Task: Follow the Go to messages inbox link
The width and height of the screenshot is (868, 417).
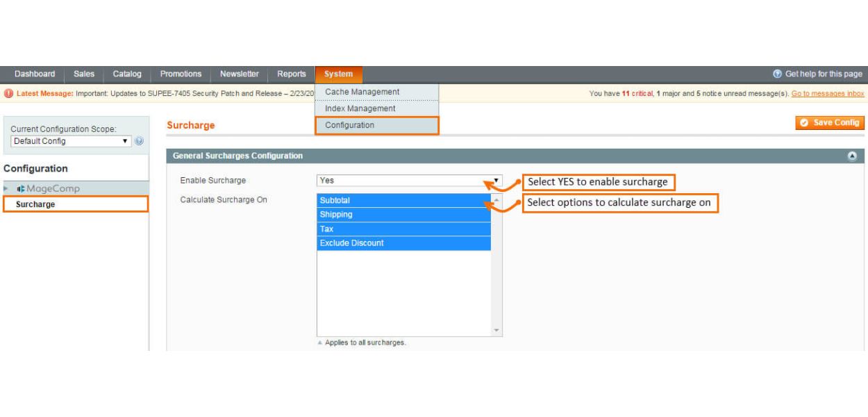Action: pyautogui.click(x=828, y=94)
